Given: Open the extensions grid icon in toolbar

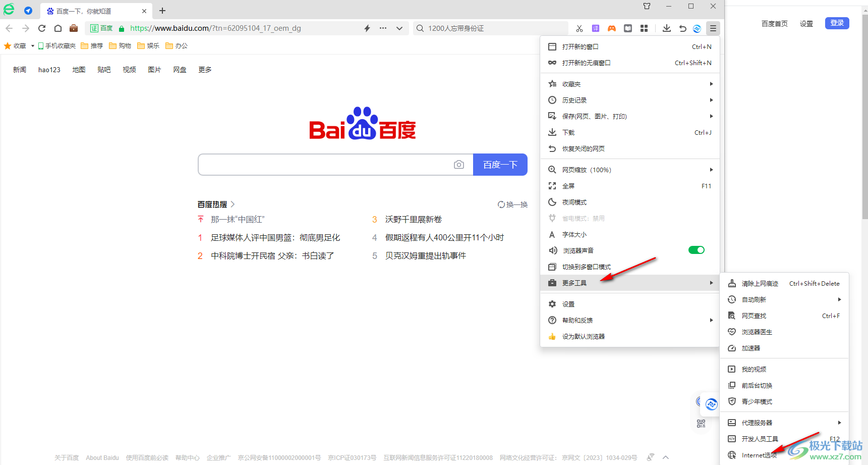Looking at the screenshot, I should tap(644, 28).
